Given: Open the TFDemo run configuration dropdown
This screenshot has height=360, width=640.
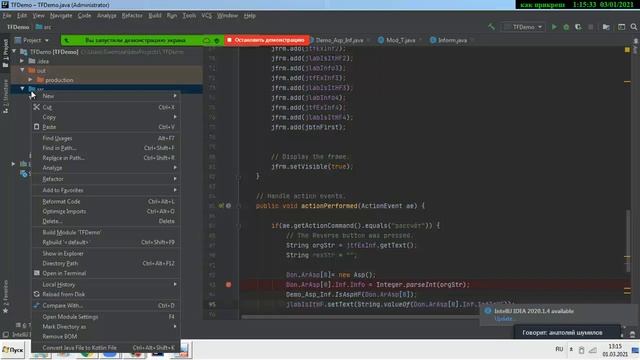Looking at the screenshot, I should [x=523, y=27].
